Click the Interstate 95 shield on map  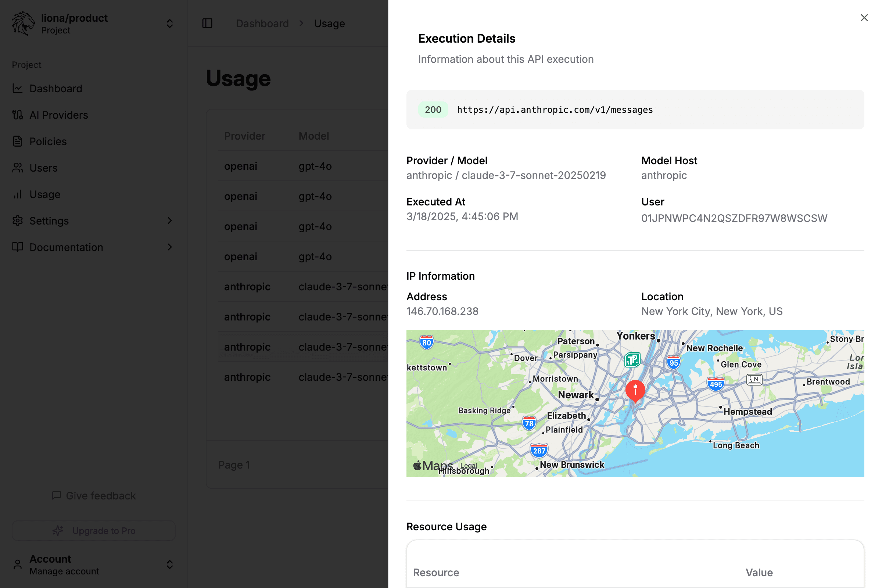[674, 362]
